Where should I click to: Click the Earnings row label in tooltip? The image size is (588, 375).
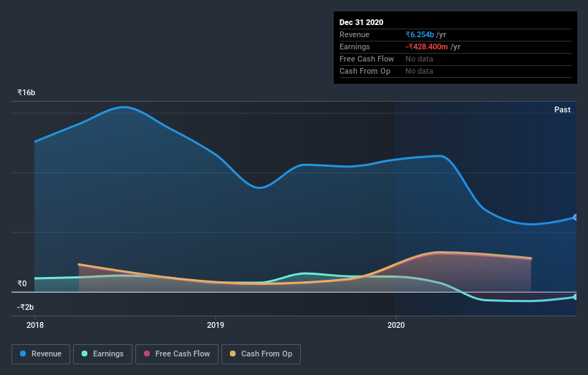(x=355, y=47)
